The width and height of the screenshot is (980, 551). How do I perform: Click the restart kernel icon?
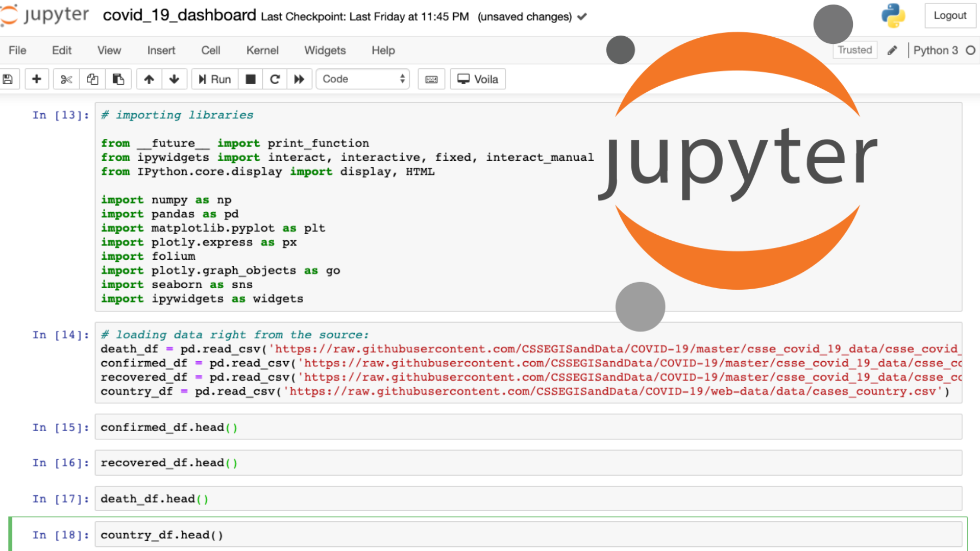[274, 80]
